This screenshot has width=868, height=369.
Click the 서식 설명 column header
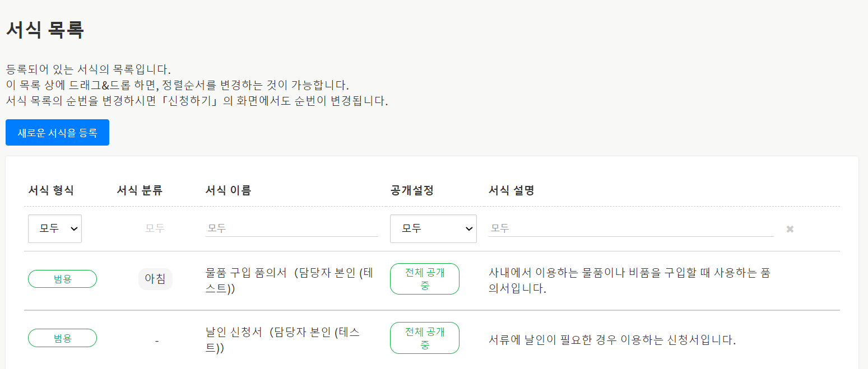(x=511, y=190)
